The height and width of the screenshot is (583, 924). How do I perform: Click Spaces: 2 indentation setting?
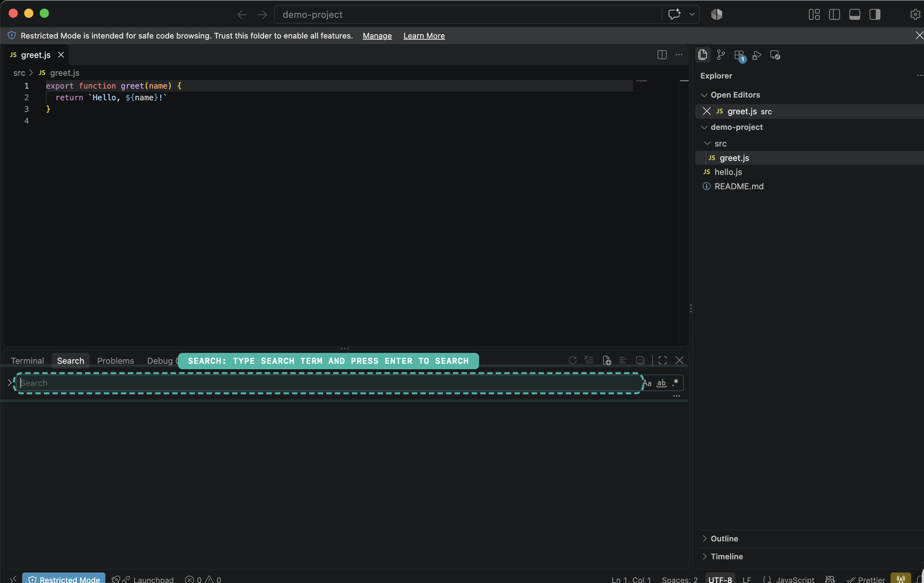(x=679, y=579)
